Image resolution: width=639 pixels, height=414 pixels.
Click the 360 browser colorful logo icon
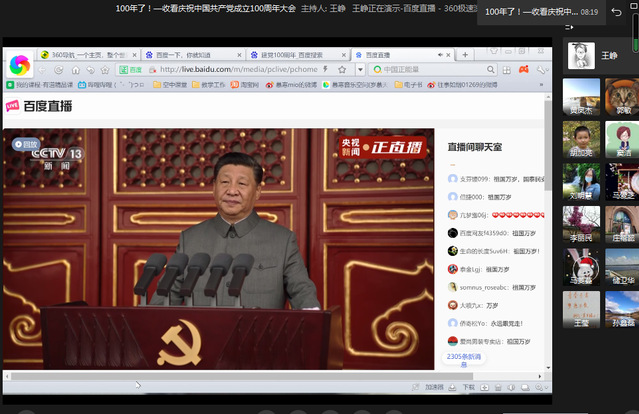(20, 65)
